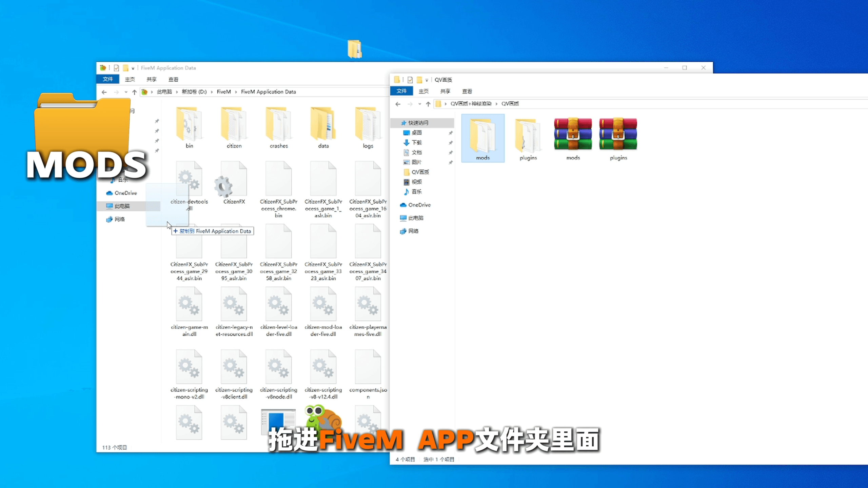
Task: Click the QV画质 breadcrumb path segment
Action: click(x=510, y=104)
